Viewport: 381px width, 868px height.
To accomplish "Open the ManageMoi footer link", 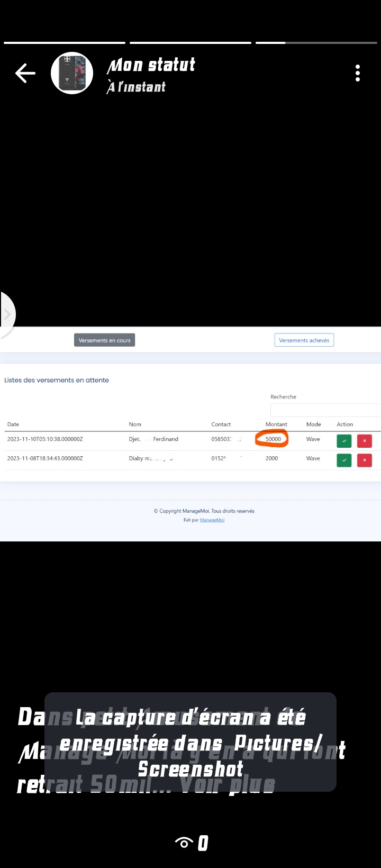I will [212, 520].
